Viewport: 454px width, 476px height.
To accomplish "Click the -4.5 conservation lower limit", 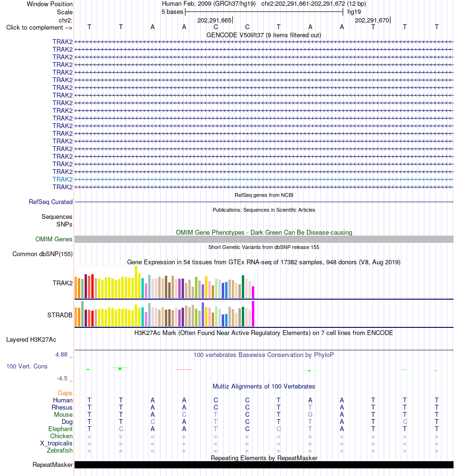I will 62,378.
